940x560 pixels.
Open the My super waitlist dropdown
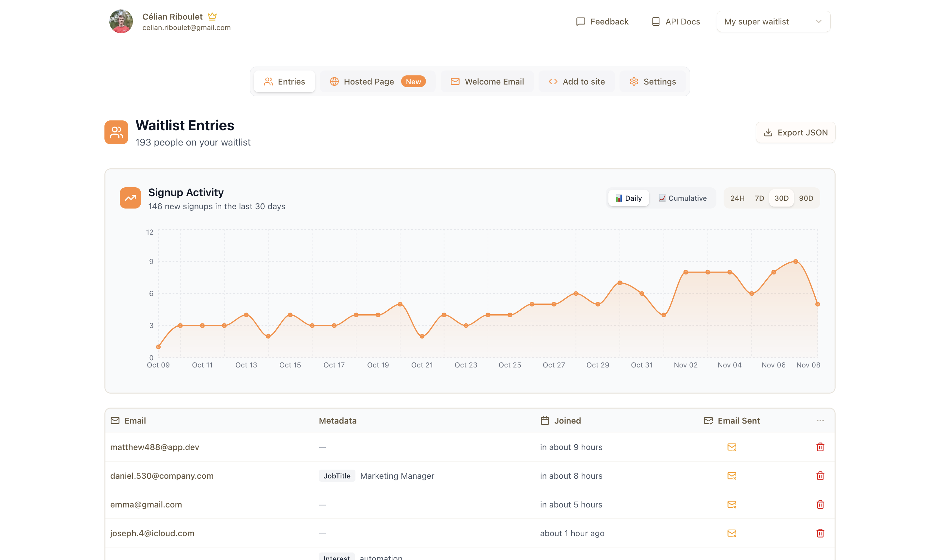click(x=773, y=22)
